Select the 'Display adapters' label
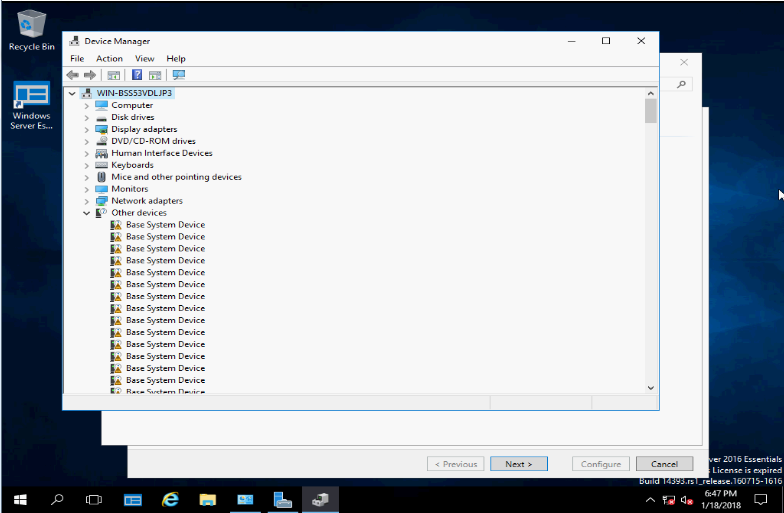 [144, 129]
